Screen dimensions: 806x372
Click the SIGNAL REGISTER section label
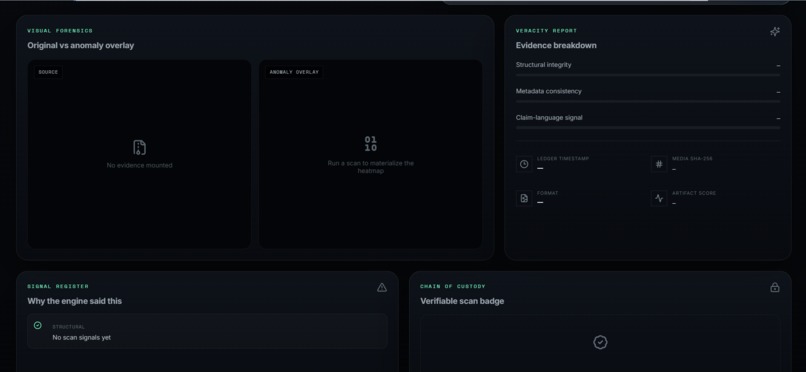coord(58,286)
